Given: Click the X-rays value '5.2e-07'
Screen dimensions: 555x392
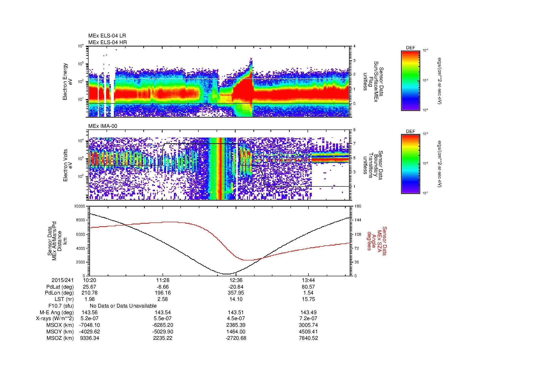Looking at the screenshot, I should point(90,318).
